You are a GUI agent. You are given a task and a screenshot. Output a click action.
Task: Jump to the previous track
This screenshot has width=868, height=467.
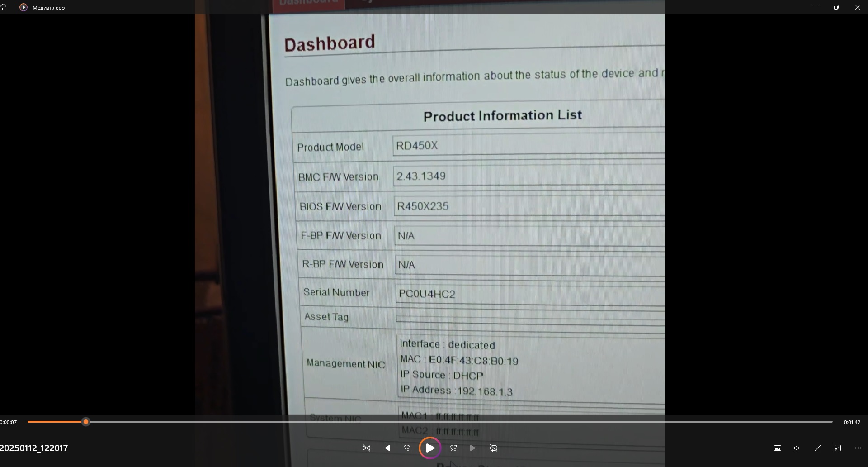[387, 448]
